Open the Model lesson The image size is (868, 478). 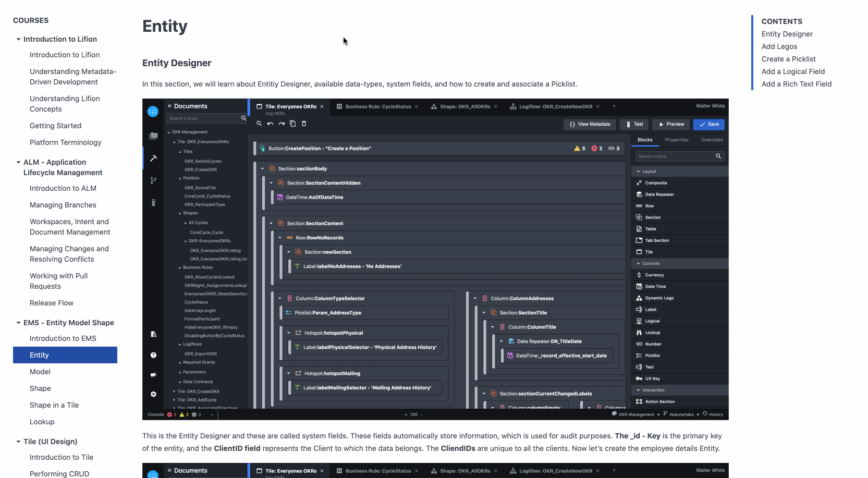click(40, 372)
